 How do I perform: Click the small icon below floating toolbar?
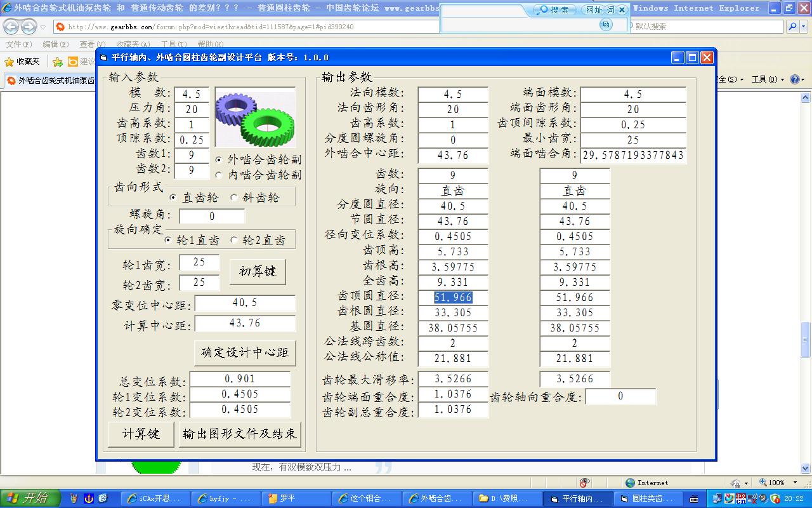(606, 25)
